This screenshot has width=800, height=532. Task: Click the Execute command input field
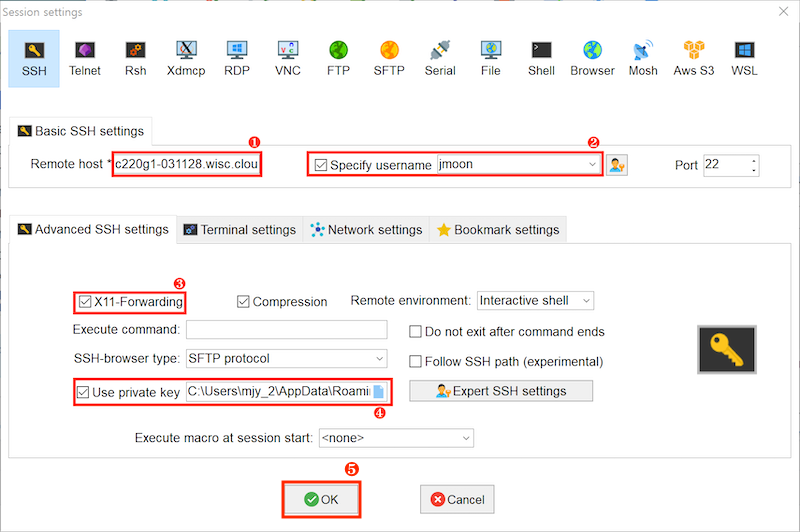pos(287,330)
